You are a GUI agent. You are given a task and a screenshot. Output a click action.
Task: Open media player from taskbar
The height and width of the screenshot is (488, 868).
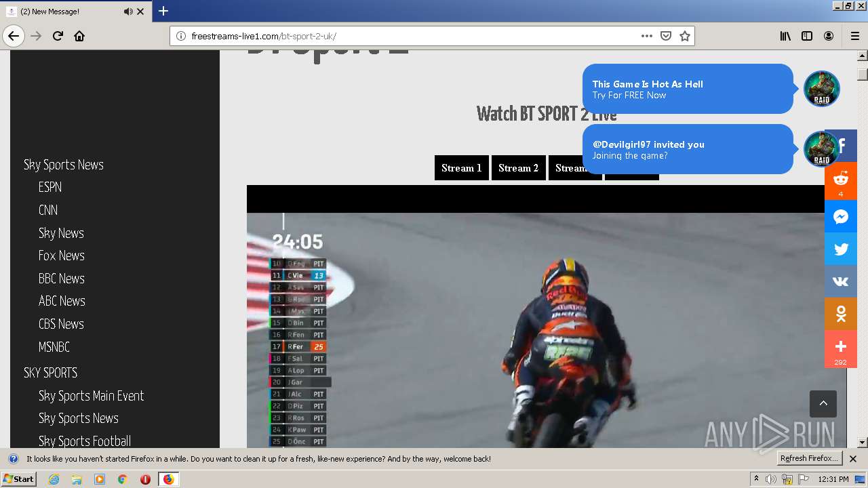pyautogui.click(x=100, y=479)
